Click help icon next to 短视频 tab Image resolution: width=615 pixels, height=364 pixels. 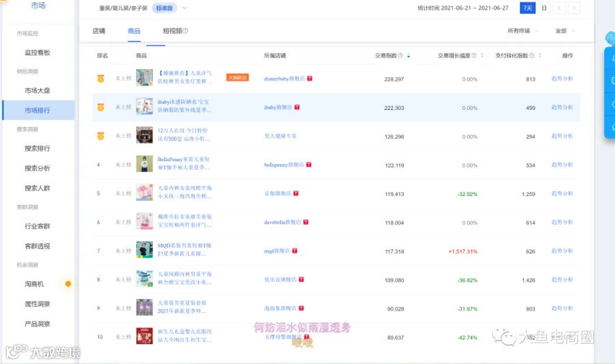click(x=185, y=31)
